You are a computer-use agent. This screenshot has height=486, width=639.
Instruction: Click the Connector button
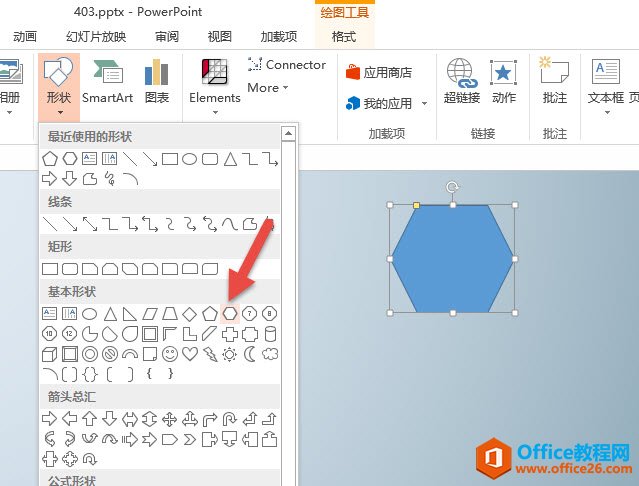click(x=286, y=64)
